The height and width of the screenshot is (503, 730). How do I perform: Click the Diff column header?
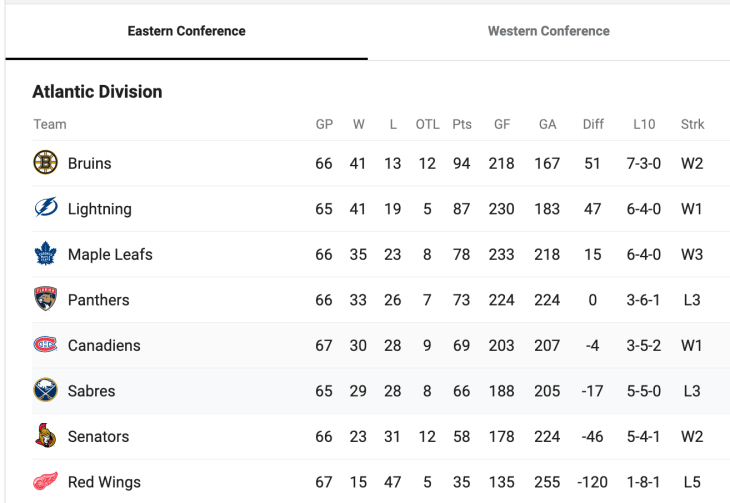point(593,124)
